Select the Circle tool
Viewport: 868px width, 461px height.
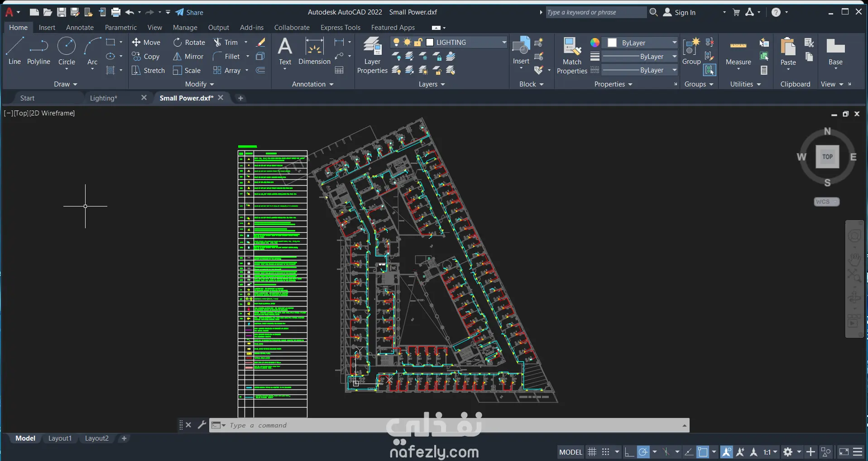click(x=67, y=51)
